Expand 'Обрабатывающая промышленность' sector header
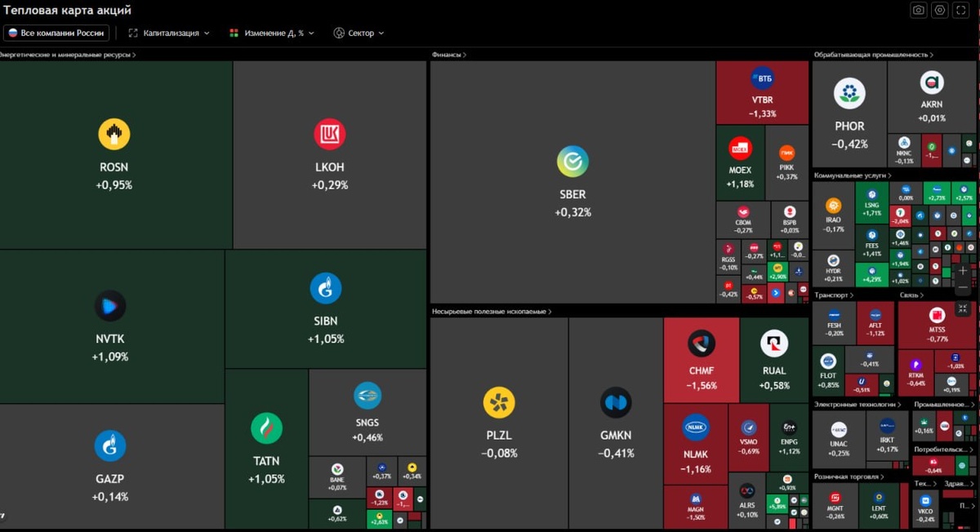The height and width of the screenshot is (532, 980). tap(874, 55)
